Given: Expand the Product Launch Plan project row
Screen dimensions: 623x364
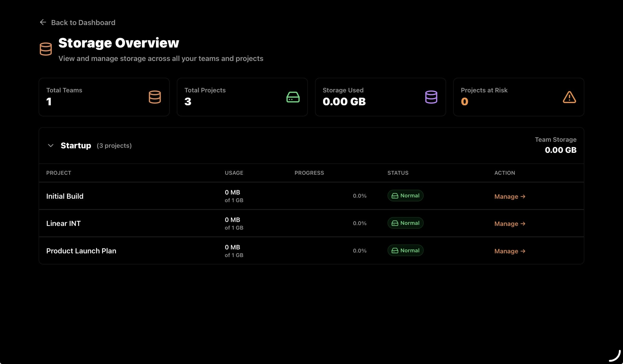Looking at the screenshot, I should [x=81, y=251].
